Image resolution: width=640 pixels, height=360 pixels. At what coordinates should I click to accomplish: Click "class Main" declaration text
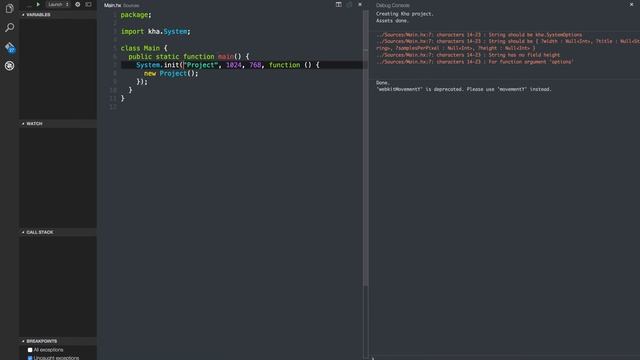(140, 48)
